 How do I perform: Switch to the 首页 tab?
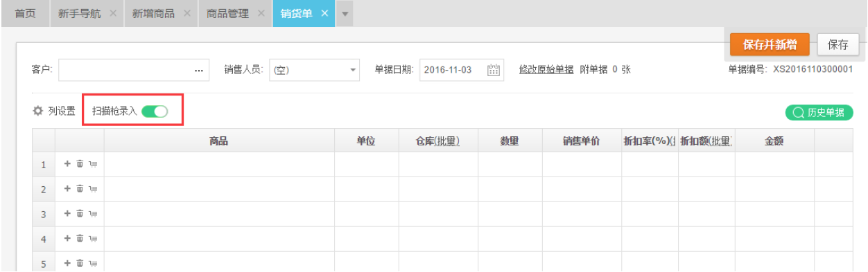tap(26, 14)
